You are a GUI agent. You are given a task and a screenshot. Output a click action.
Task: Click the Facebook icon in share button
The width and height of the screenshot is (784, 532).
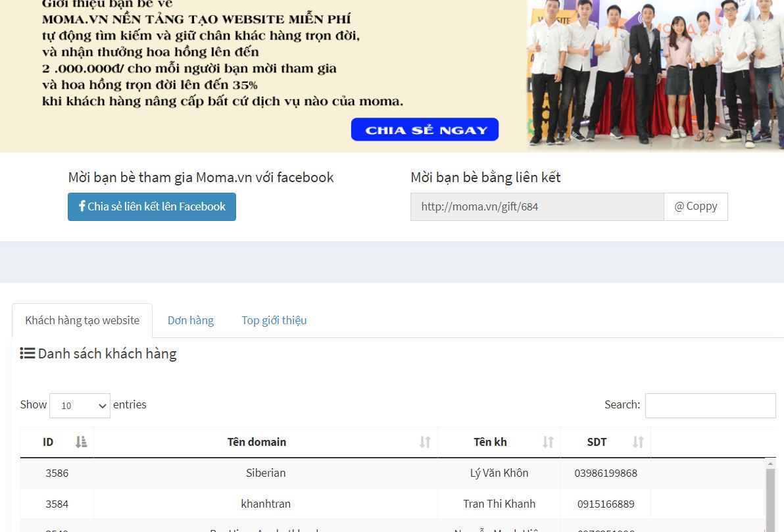(x=82, y=206)
